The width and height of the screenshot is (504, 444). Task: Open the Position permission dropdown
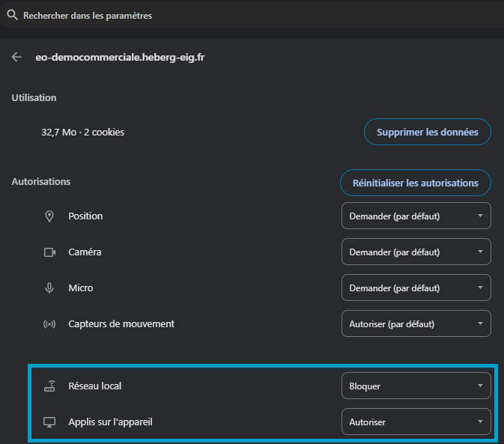tap(416, 216)
